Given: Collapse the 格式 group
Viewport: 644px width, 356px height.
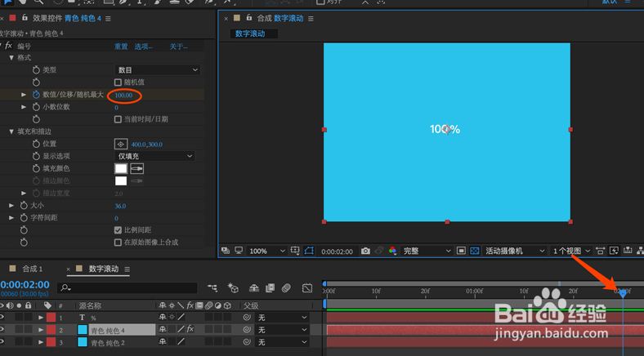Looking at the screenshot, I should pyautogui.click(x=11, y=58).
